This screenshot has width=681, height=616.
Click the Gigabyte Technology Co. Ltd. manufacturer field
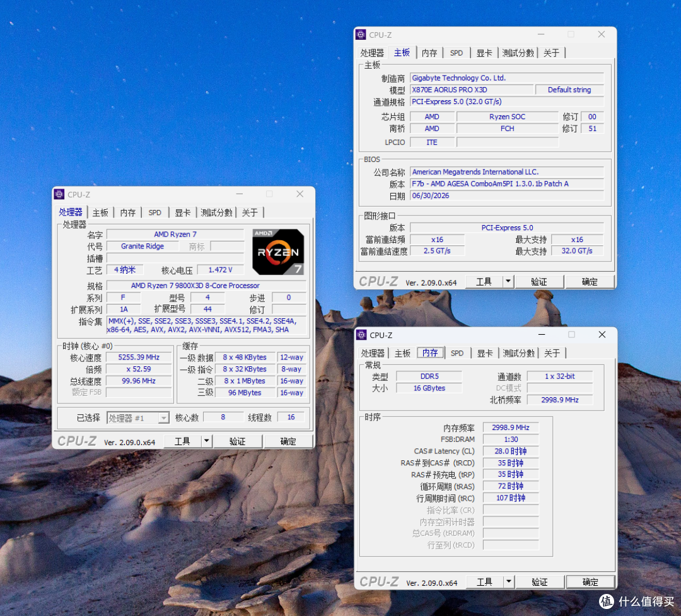click(507, 78)
